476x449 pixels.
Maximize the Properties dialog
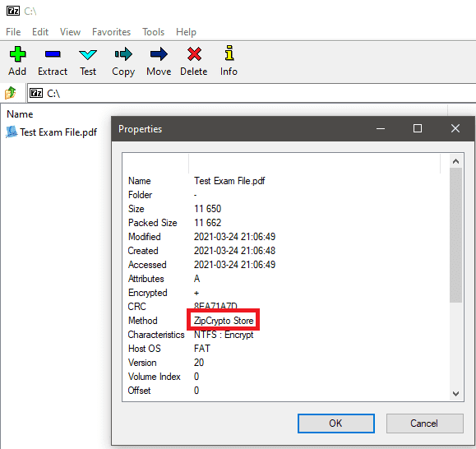point(418,128)
